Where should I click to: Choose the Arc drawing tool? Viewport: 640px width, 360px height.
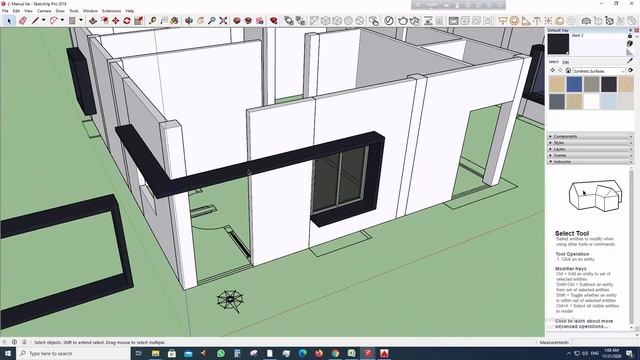(53, 20)
